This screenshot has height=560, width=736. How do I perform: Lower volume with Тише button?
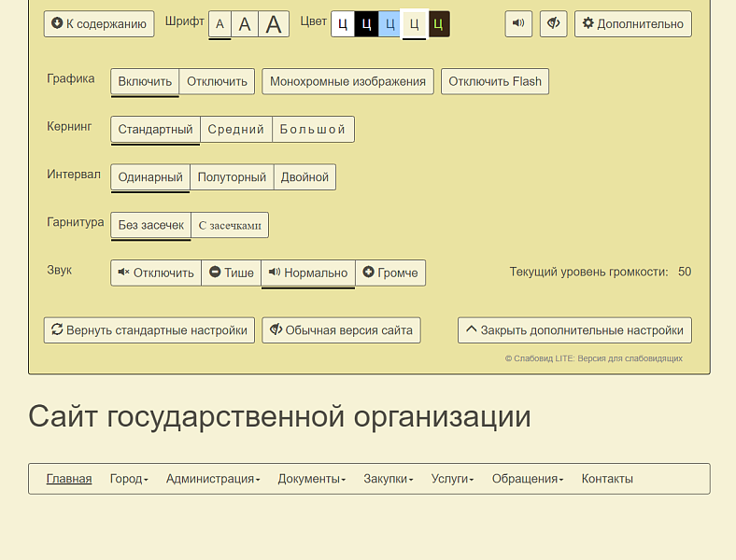click(231, 273)
